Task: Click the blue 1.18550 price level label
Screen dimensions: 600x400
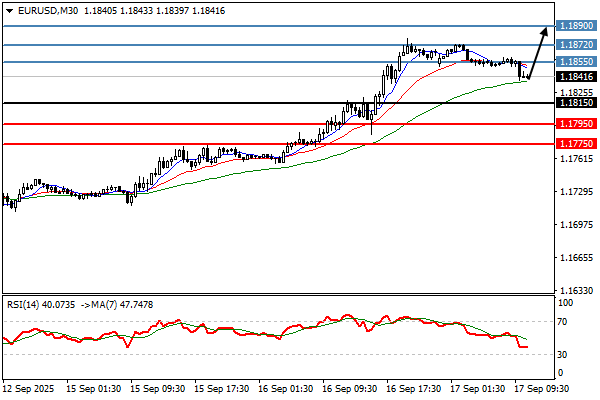Action: point(576,61)
